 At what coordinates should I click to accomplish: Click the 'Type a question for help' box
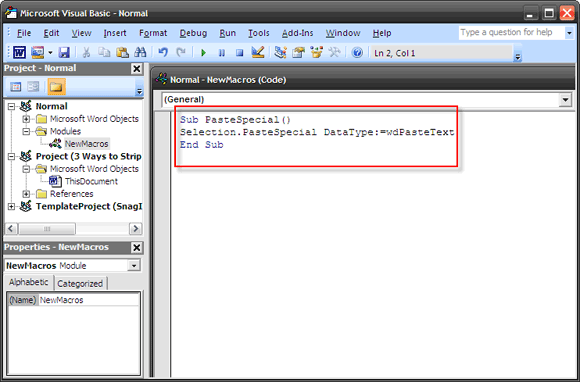pos(511,33)
